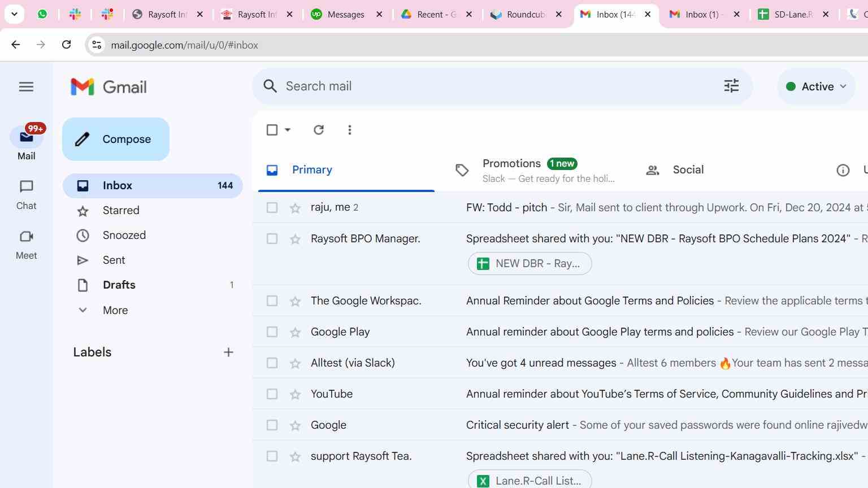
Task: Open the Starred folder
Action: (x=153, y=210)
